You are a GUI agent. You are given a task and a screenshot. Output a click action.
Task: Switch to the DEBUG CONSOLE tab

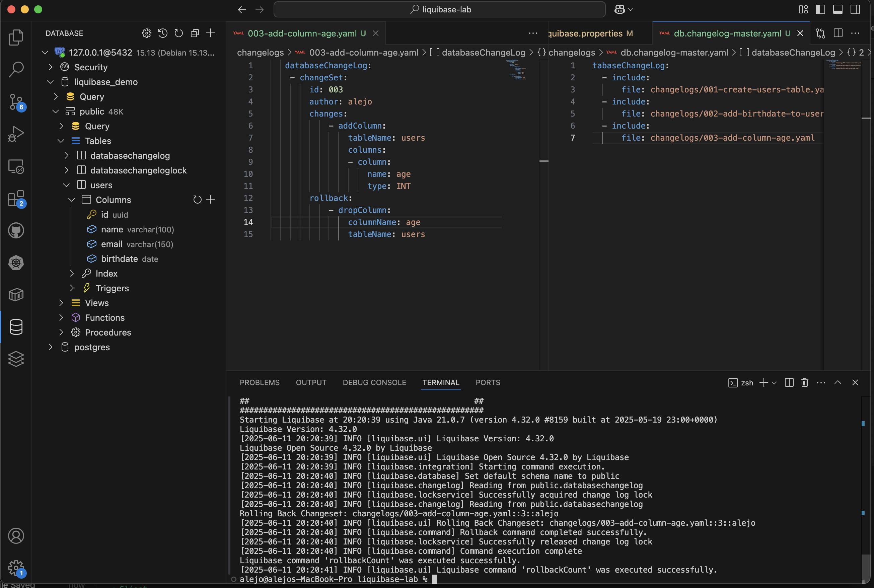pos(374,382)
